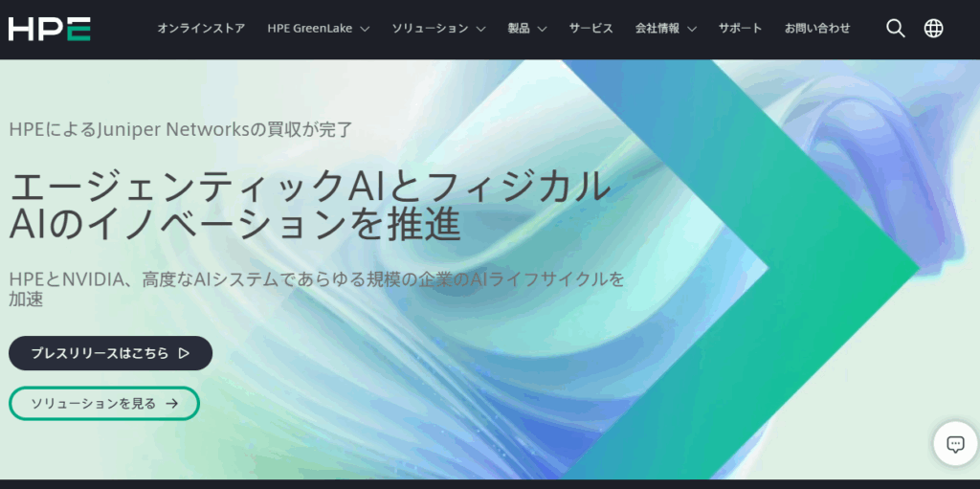The image size is (980, 489).
Task: Open the globe region selector
Action: pyautogui.click(x=934, y=28)
